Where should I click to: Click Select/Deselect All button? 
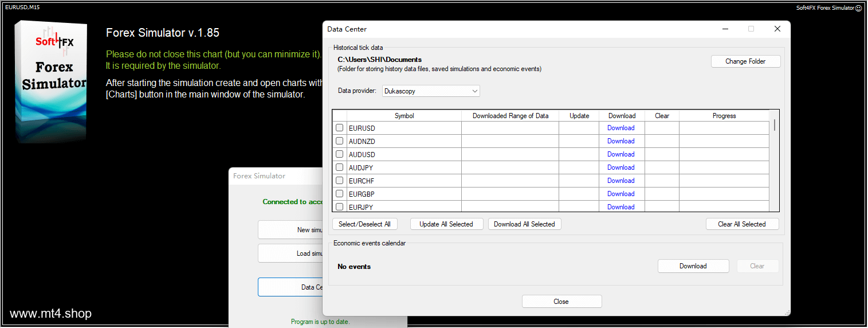click(364, 224)
